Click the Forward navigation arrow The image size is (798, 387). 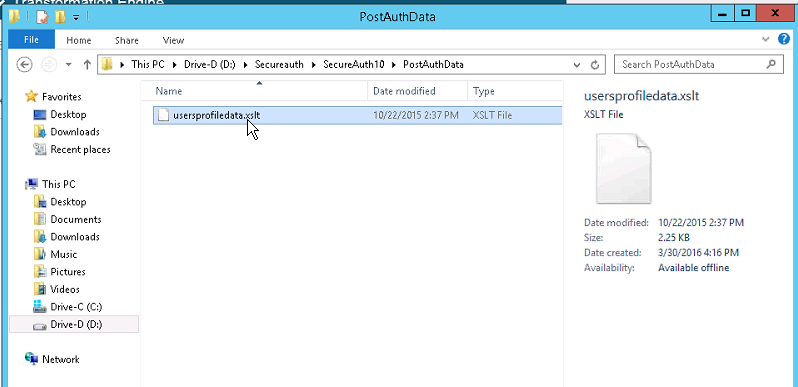[49, 65]
